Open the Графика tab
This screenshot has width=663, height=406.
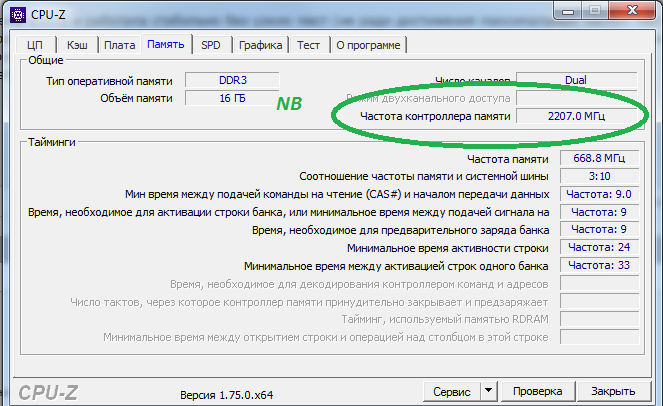click(260, 45)
